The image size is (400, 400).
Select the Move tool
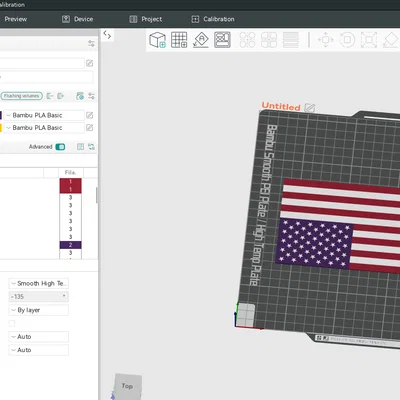(326, 40)
